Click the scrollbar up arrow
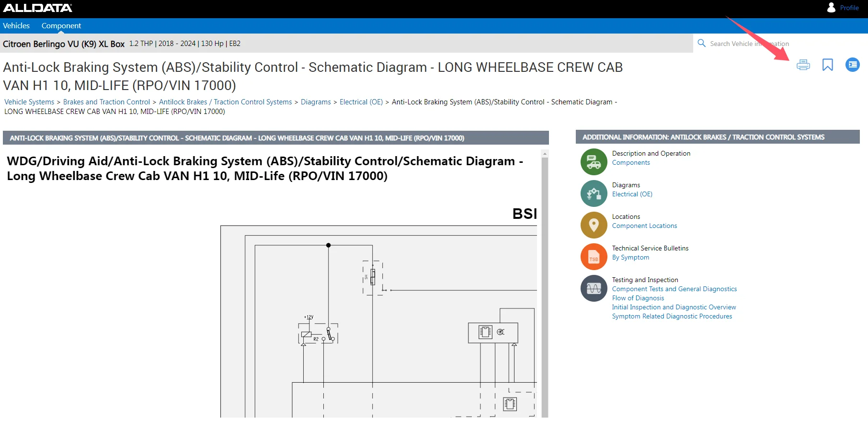Image resolution: width=868 pixels, height=431 pixels. pyautogui.click(x=545, y=153)
